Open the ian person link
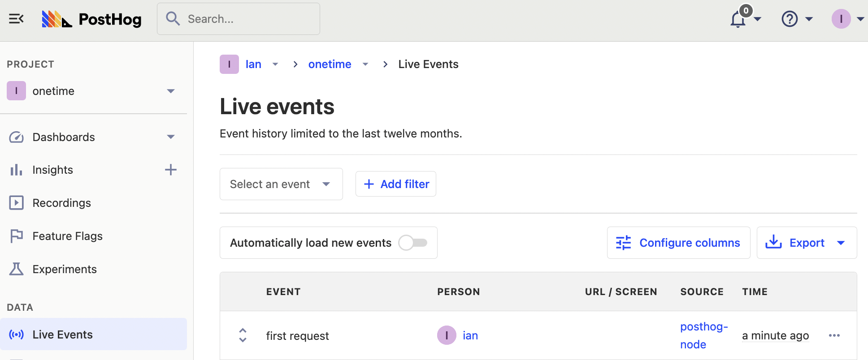This screenshot has height=360, width=868. [470, 335]
